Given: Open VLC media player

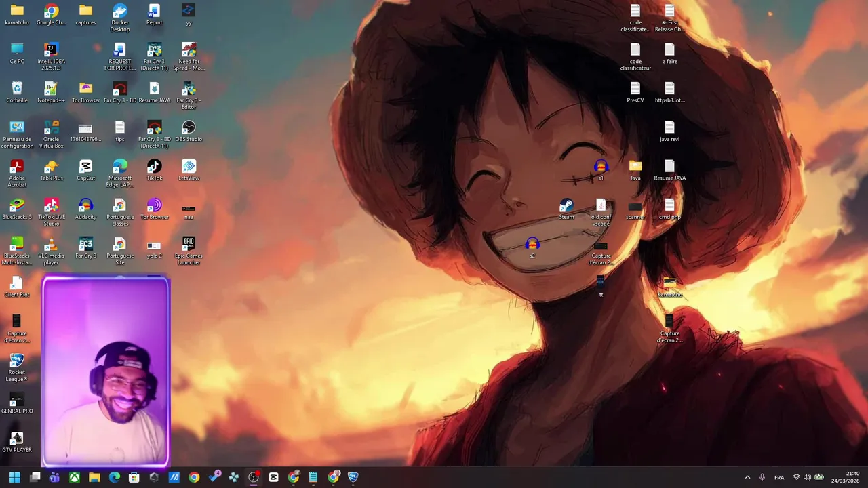Looking at the screenshot, I should coord(51,251).
